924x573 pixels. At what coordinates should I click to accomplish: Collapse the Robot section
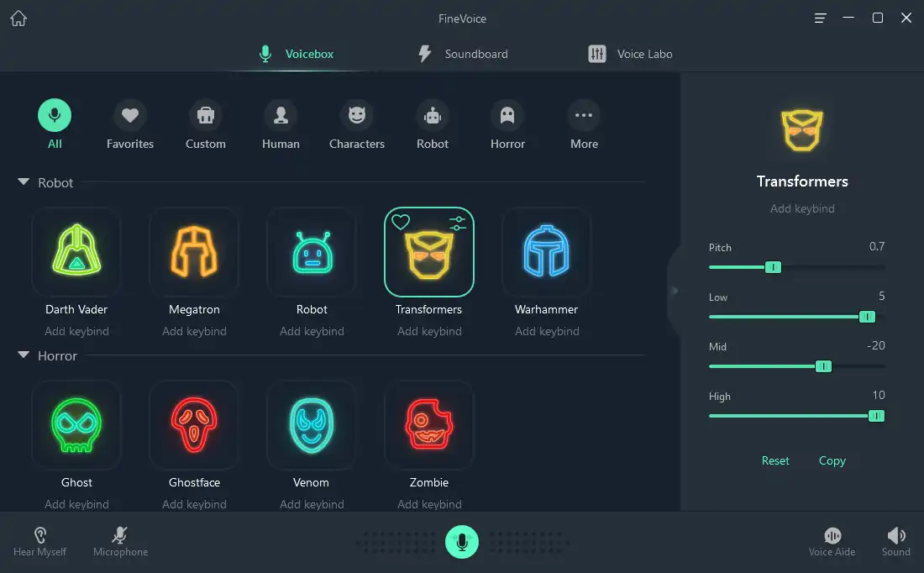[24, 181]
